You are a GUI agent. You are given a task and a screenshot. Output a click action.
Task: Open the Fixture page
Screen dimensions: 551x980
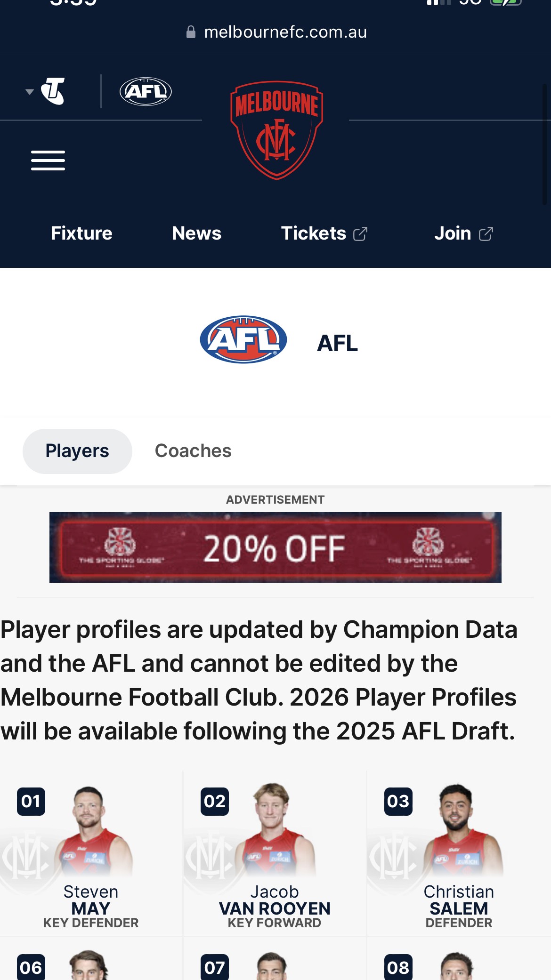81,233
